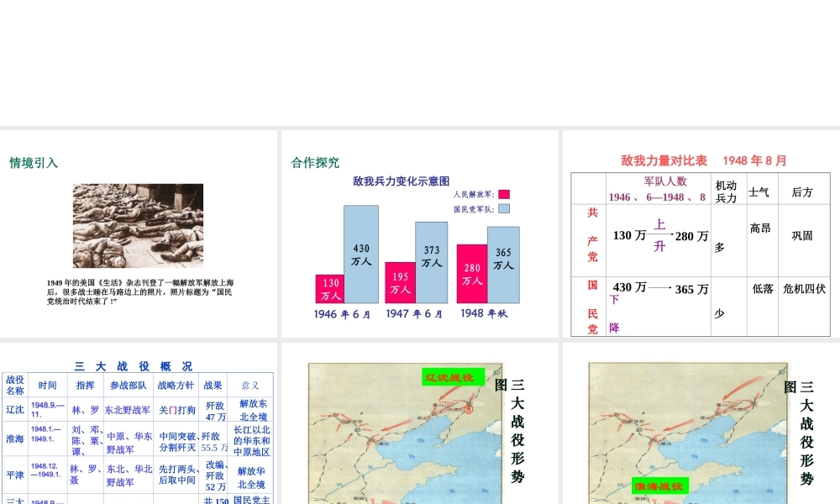
Task: Click the blue legend swatch for 国民党军队
Action: pos(503,209)
